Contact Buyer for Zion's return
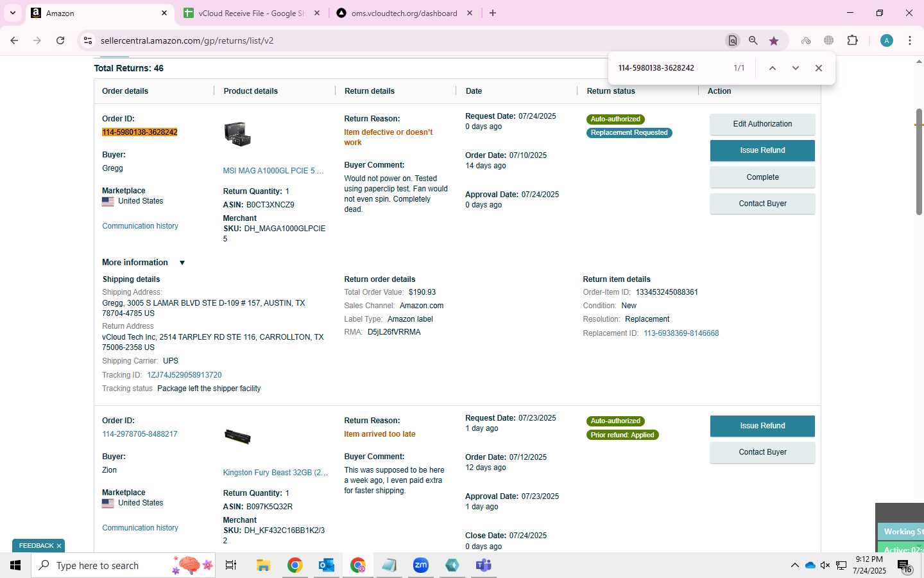Screen dimensions: 924x578 click(x=762, y=452)
